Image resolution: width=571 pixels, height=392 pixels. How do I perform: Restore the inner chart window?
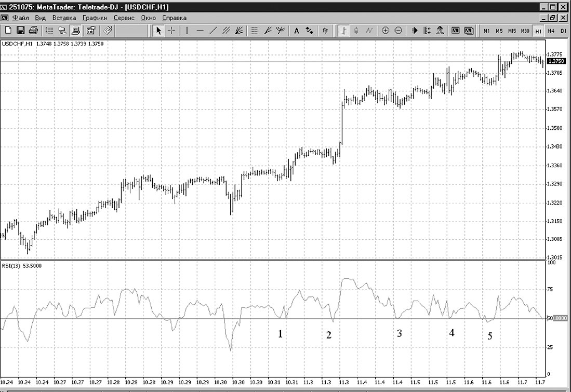coord(553,18)
